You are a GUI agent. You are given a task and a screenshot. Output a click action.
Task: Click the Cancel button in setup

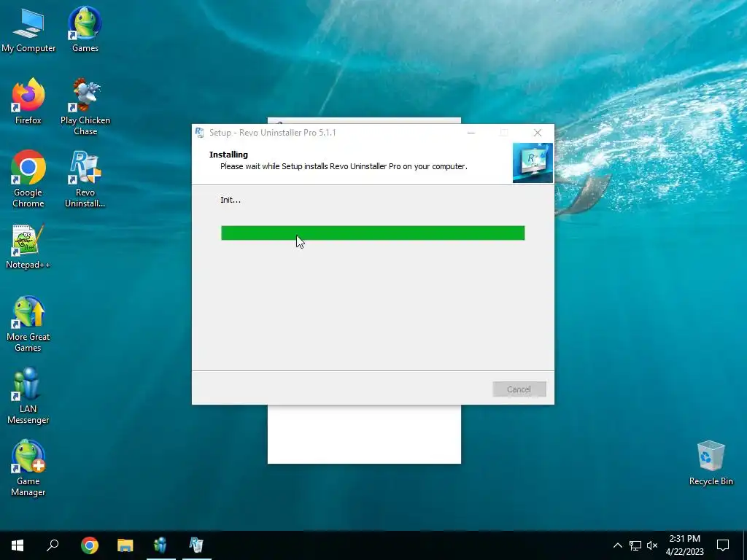coord(519,389)
